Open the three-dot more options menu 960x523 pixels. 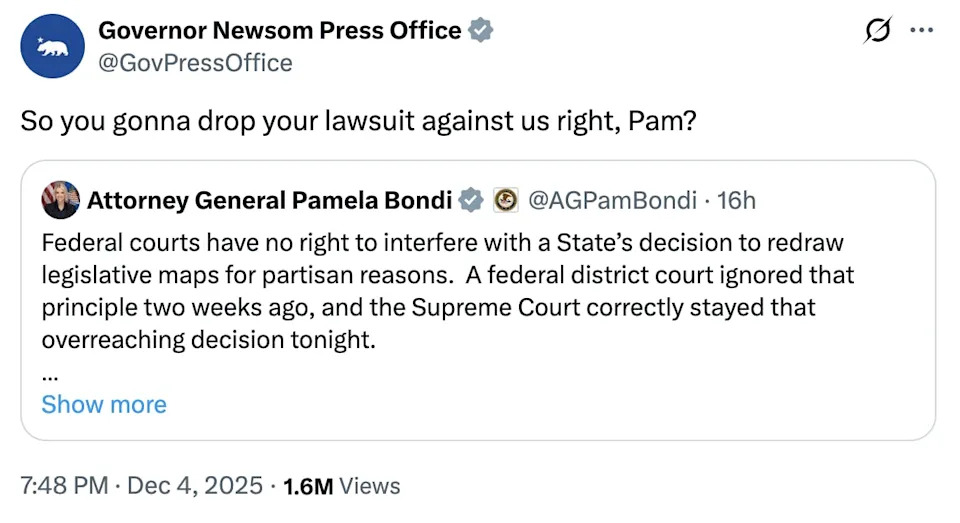pos(920,31)
